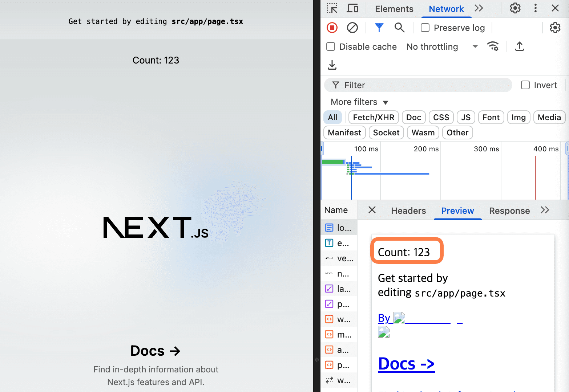Open network conditions wifi icon
This screenshot has height=392, width=569.
click(x=493, y=46)
